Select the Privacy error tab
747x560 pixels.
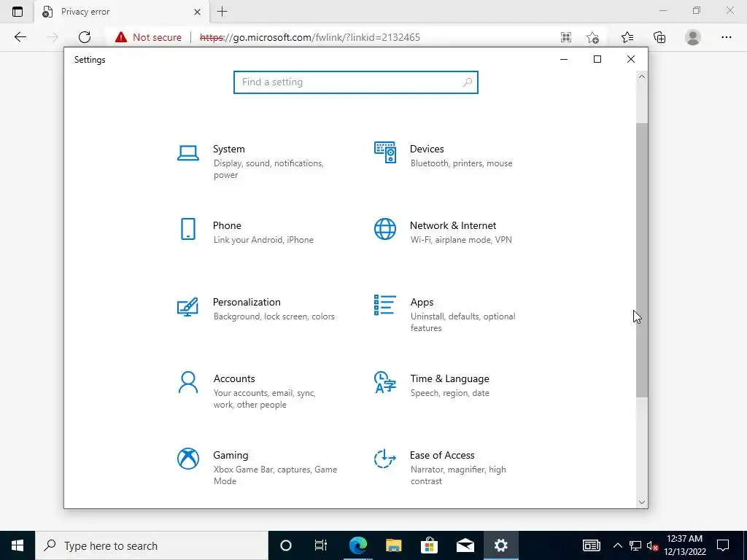point(122,12)
